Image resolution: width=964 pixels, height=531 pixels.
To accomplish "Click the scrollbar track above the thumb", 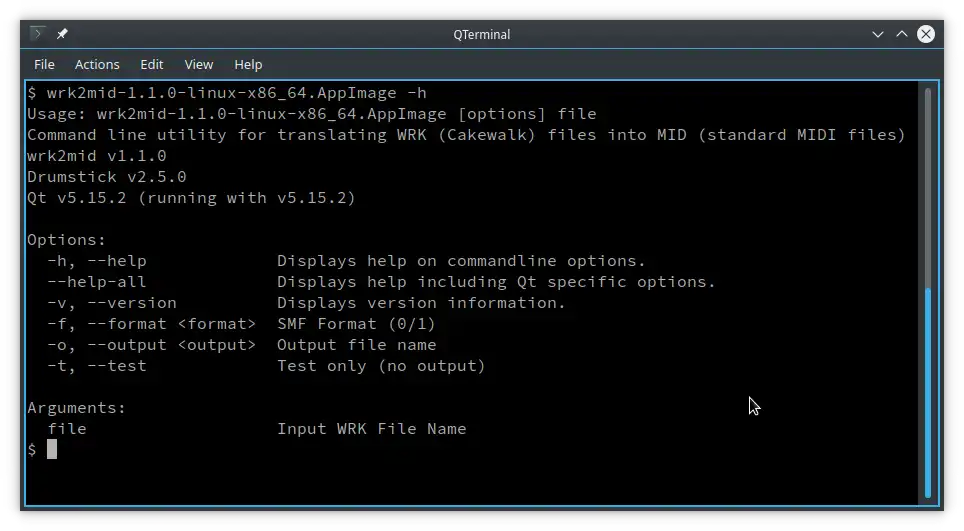I will coord(929,180).
